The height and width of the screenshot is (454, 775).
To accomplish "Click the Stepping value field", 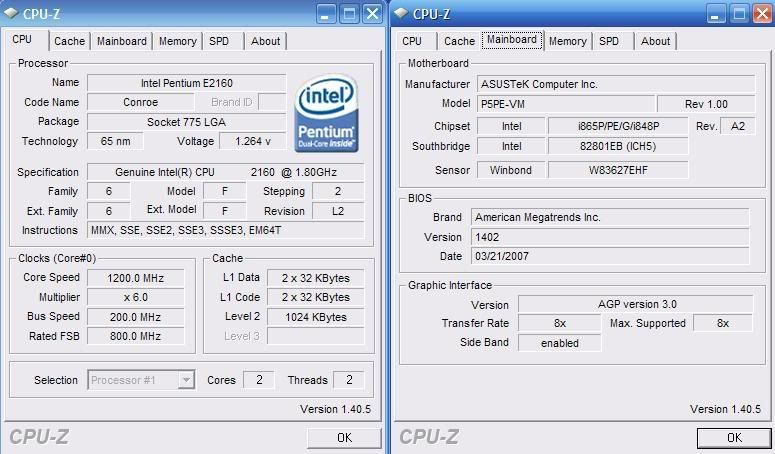I will pos(338,191).
